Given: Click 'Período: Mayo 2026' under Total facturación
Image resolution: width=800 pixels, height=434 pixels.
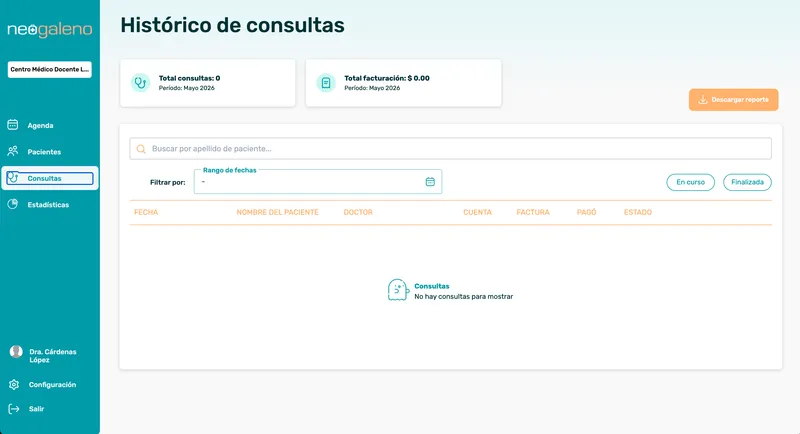Looking at the screenshot, I should (x=372, y=88).
